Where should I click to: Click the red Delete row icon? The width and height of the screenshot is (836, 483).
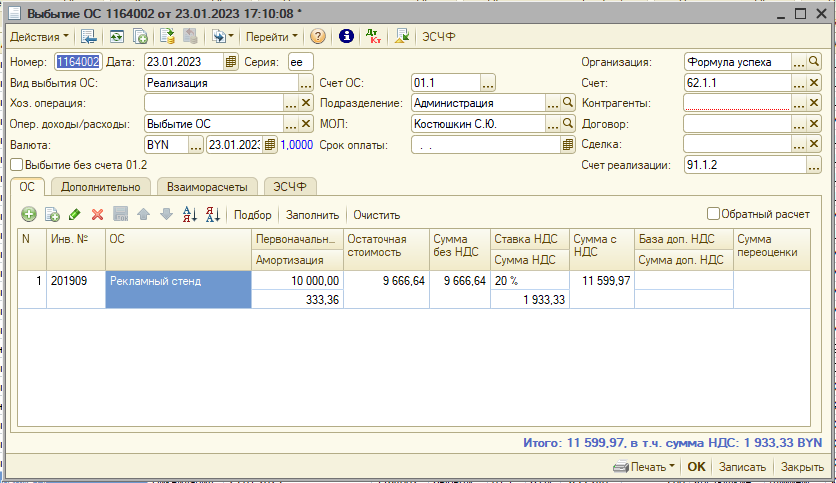[x=98, y=214]
